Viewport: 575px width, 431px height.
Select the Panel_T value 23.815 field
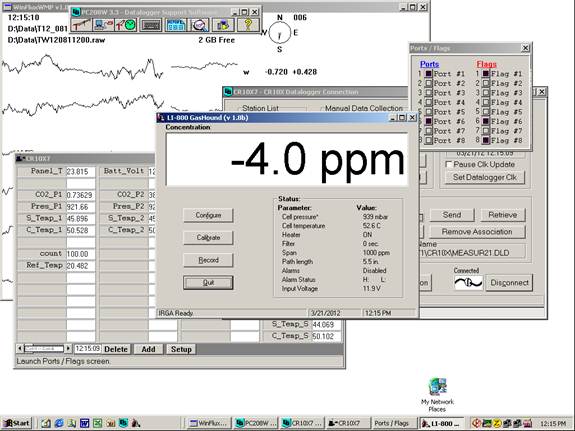80,172
